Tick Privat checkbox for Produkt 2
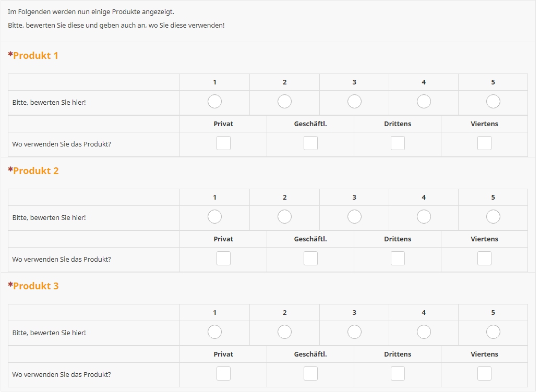Image resolution: width=540 pixels, height=392 pixels. tap(223, 259)
